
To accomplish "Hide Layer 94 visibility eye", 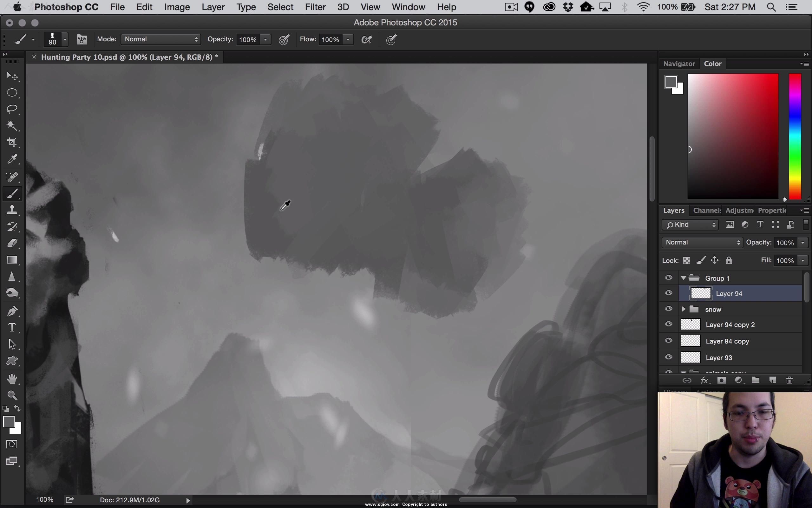I will coord(668,293).
